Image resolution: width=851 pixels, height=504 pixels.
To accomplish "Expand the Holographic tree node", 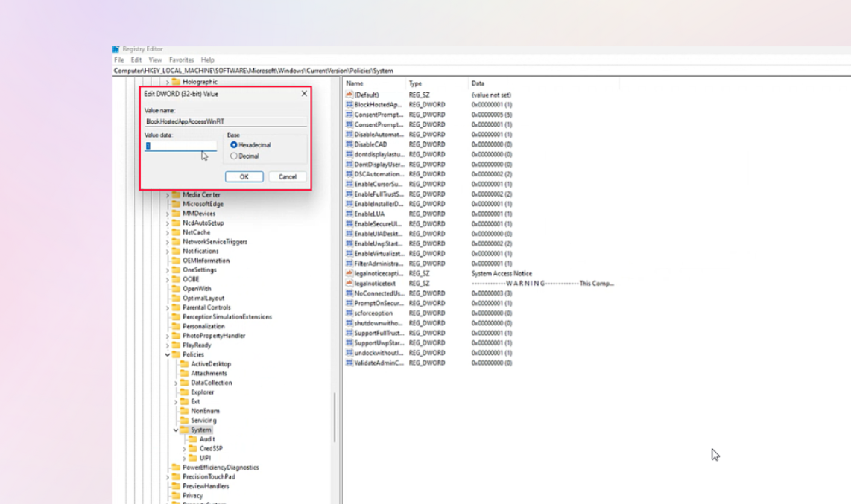I will pos(167,82).
